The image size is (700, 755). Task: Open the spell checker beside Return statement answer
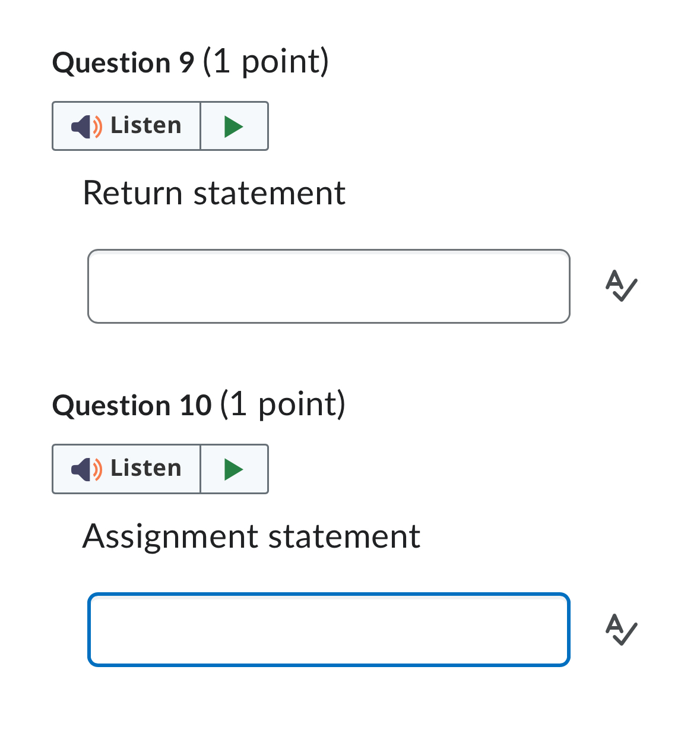click(620, 287)
